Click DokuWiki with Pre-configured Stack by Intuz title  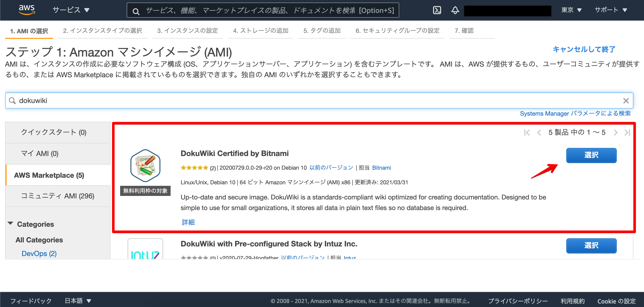269,244
